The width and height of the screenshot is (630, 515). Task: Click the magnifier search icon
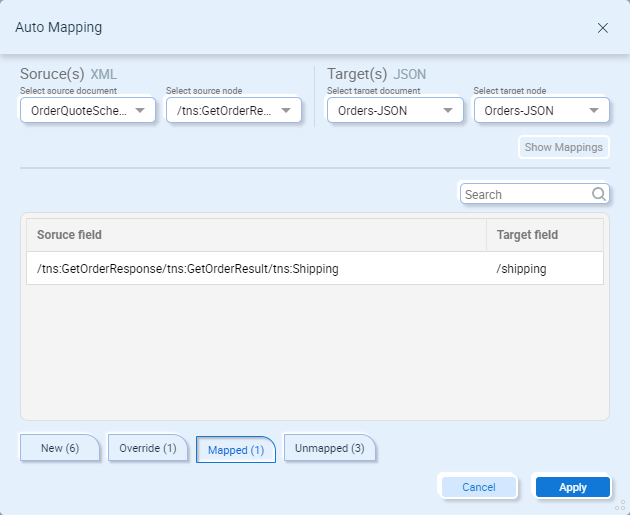pyautogui.click(x=599, y=194)
